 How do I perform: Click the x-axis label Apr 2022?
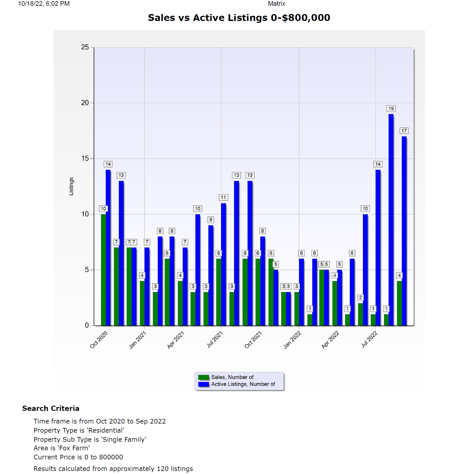click(x=330, y=340)
